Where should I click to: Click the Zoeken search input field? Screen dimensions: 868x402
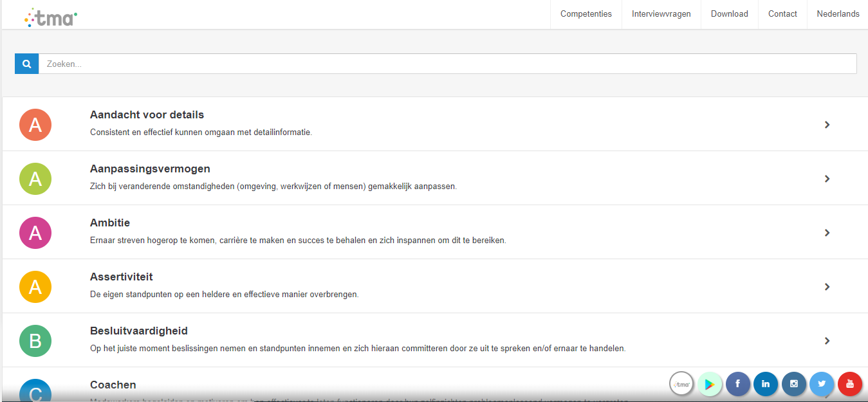(x=448, y=64)
